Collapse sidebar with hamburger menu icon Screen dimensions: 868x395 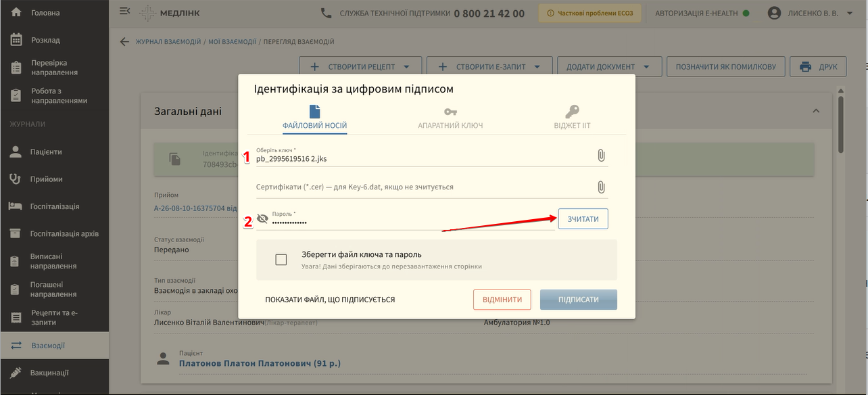(124, 11)
